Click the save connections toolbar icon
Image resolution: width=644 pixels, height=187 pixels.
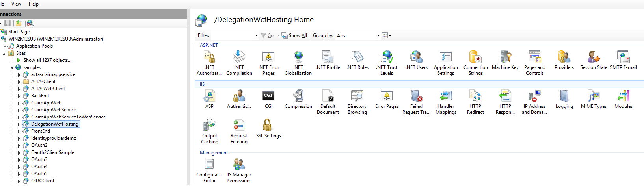7,23
